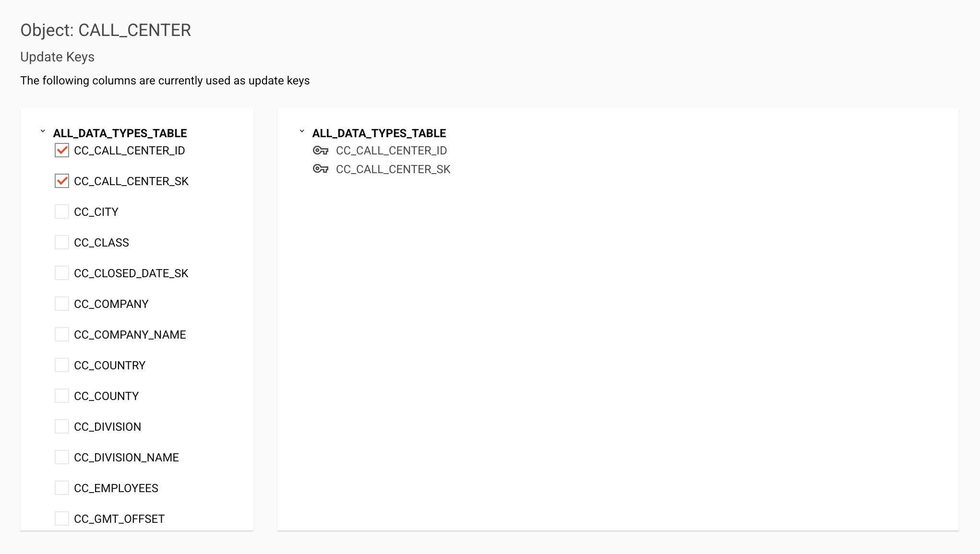The height and width of the screenshot is (554, 980).
Task: Toggle the CC_COUNTRY checkbox
Action: pos(62,365)
